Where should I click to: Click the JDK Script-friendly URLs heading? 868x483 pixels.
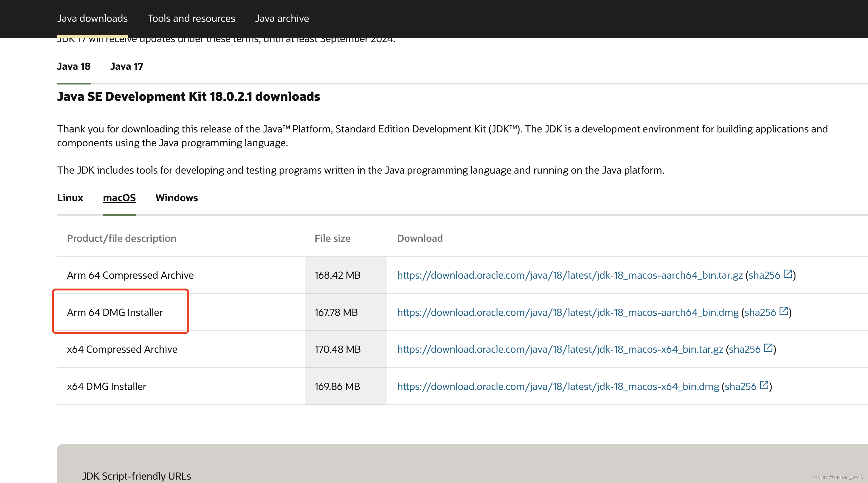[x=136, y=476]
